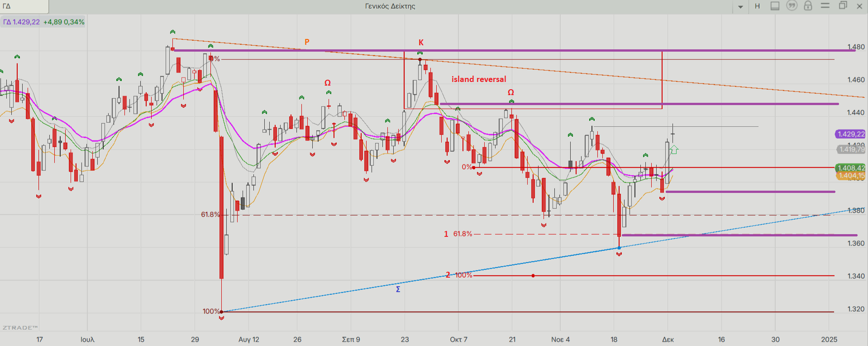Select the orange 1.404,15 price tag
This screenshot has width=868, height=346.
[x=850, y=176]
